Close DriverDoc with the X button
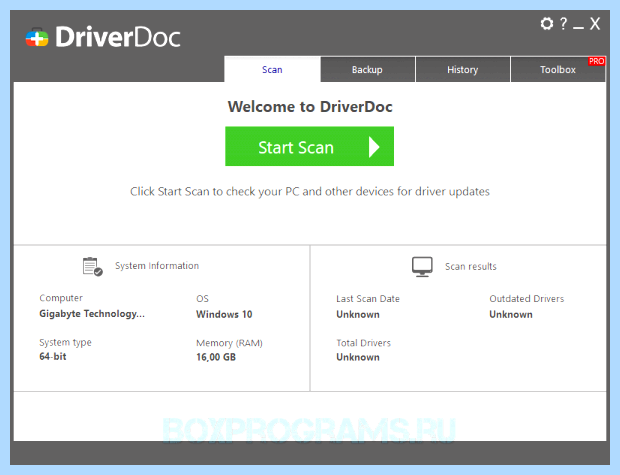This screenshot has width=620, height=475. pos(595,24)
